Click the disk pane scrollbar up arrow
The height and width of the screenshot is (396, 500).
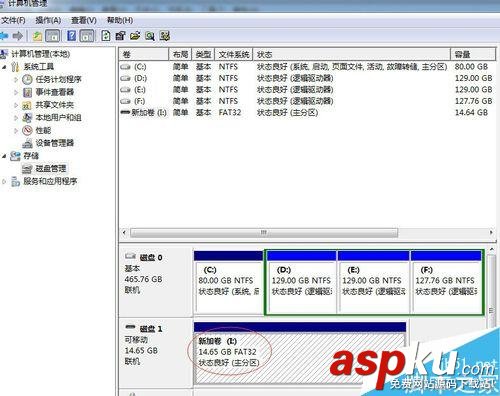pyautogui.click(x=491, y=250)
